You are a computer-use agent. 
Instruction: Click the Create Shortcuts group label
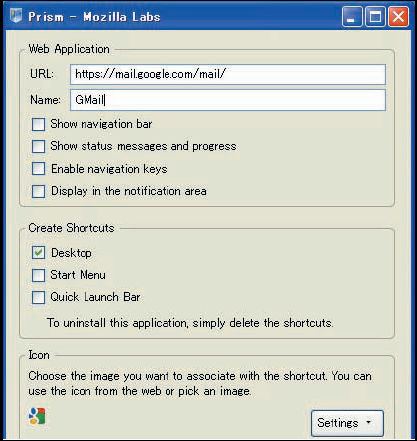point(71,228)
